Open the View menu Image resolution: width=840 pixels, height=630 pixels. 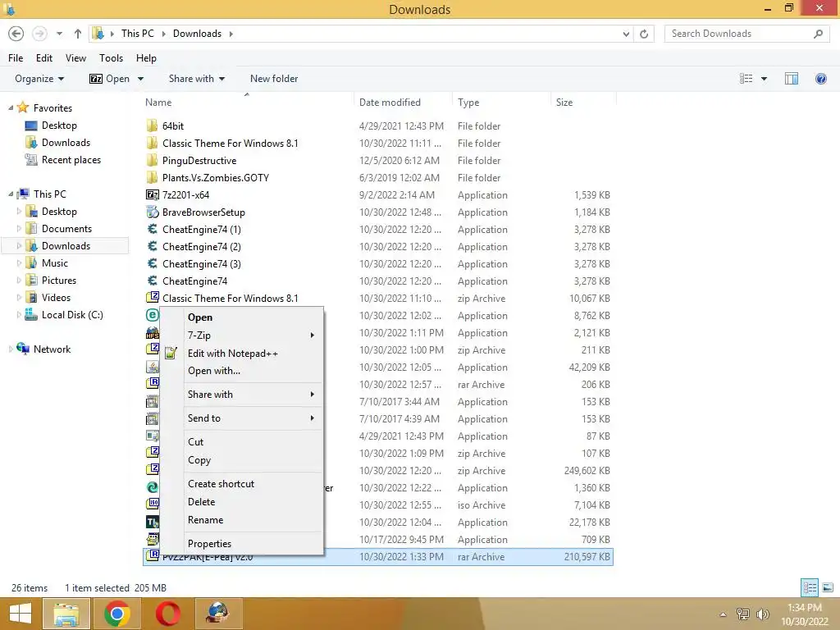click(75, 58)
